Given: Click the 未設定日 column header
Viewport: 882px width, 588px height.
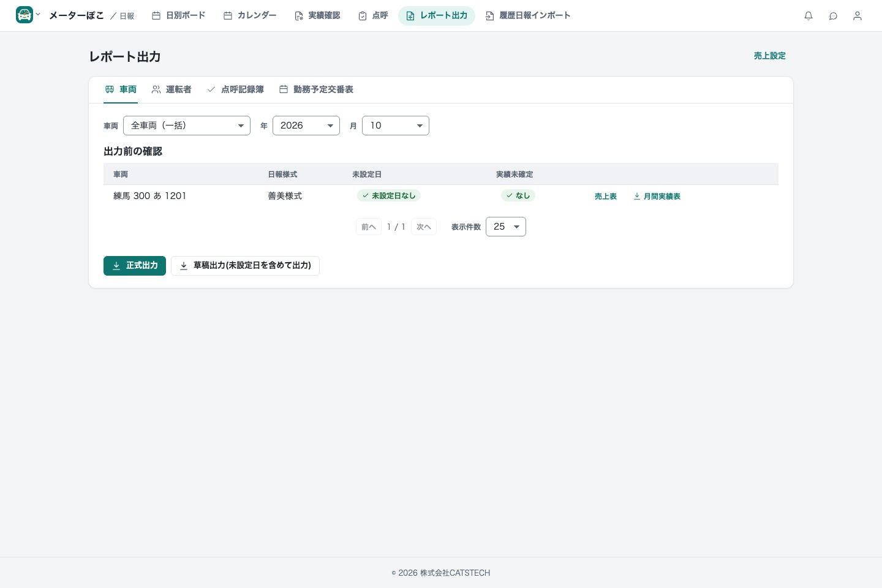Looking at the screenshot, I should (x=367, y=175).
